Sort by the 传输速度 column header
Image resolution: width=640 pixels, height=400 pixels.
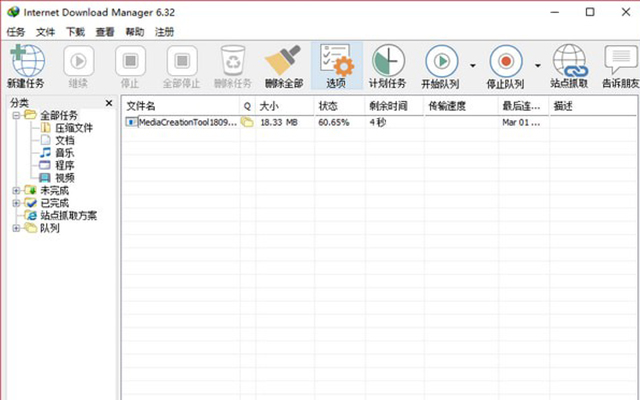tap(461, 107)
